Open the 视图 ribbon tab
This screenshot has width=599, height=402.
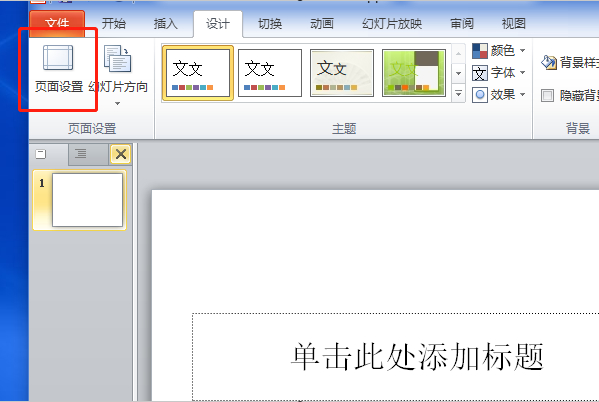pos(513,24)
